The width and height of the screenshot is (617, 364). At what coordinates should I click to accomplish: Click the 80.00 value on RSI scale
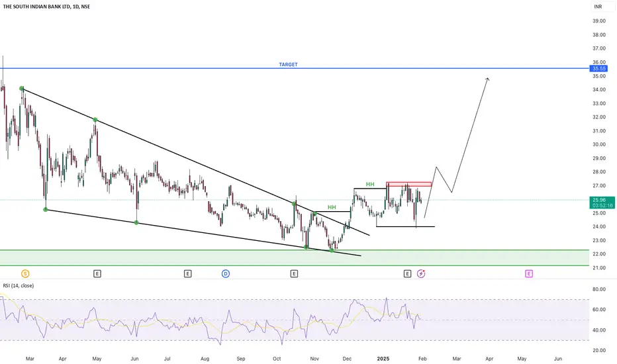(599, 289)
